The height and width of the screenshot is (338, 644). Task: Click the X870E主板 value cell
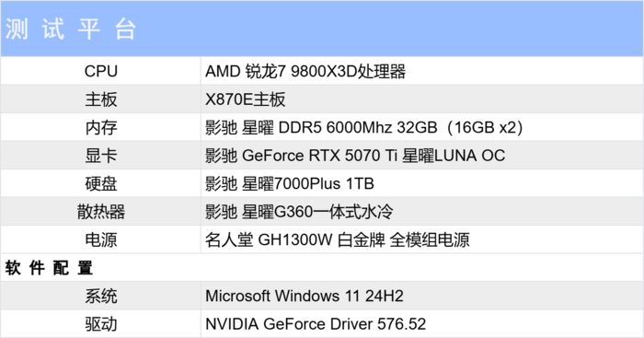click(x=422, y=99)
